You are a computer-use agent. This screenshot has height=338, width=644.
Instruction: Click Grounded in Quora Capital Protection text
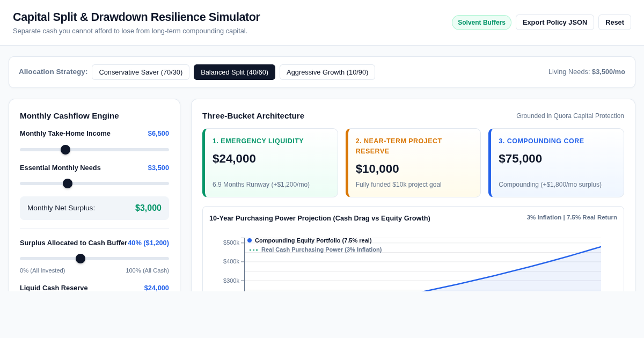pos(570,116)
